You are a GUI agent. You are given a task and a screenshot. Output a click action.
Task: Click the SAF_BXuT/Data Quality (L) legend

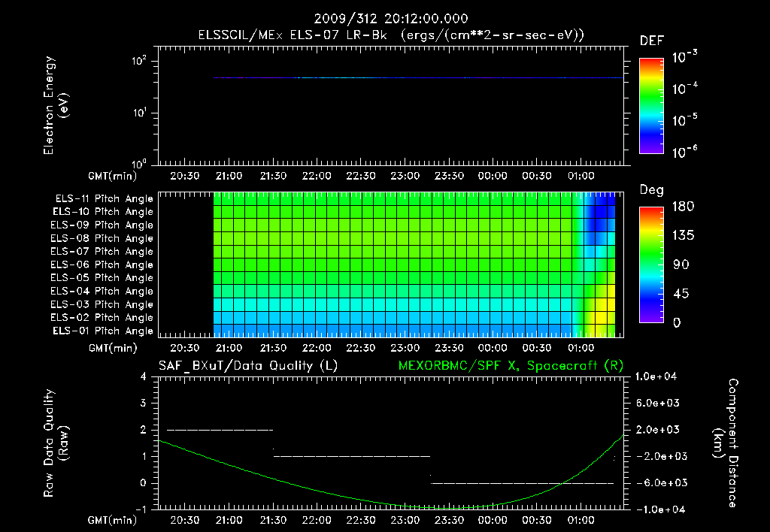tap(248, 366)
